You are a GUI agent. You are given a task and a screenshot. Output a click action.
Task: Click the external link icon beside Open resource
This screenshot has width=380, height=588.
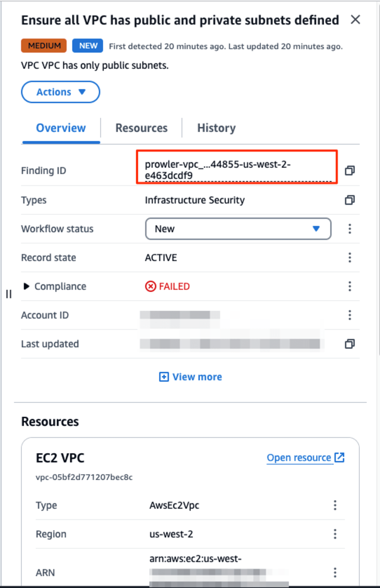pos(339,457)
